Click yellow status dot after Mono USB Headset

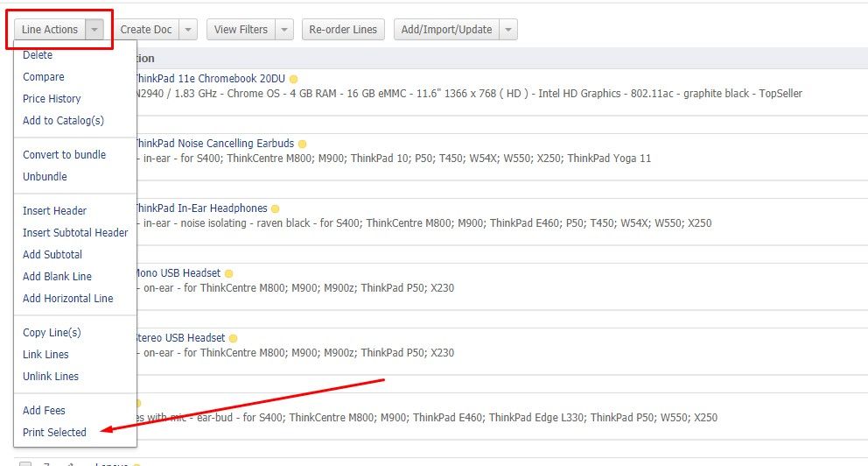coord(229,274)
